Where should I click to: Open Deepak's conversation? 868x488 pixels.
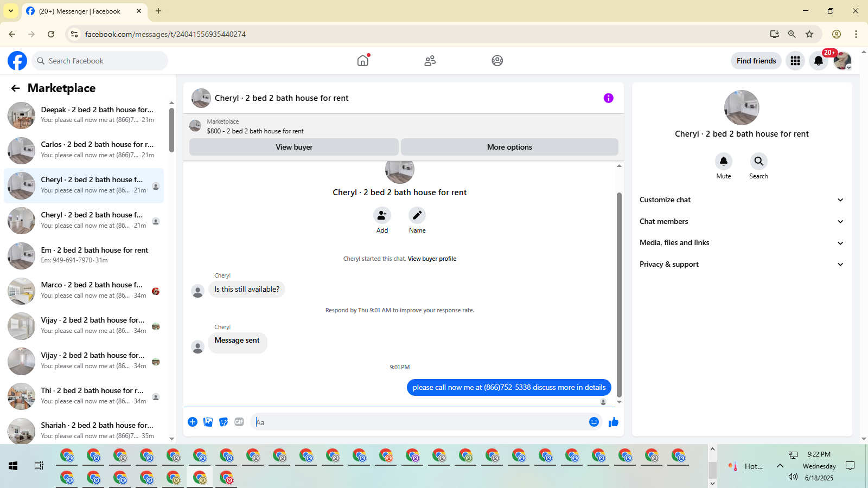click(84, 115)
